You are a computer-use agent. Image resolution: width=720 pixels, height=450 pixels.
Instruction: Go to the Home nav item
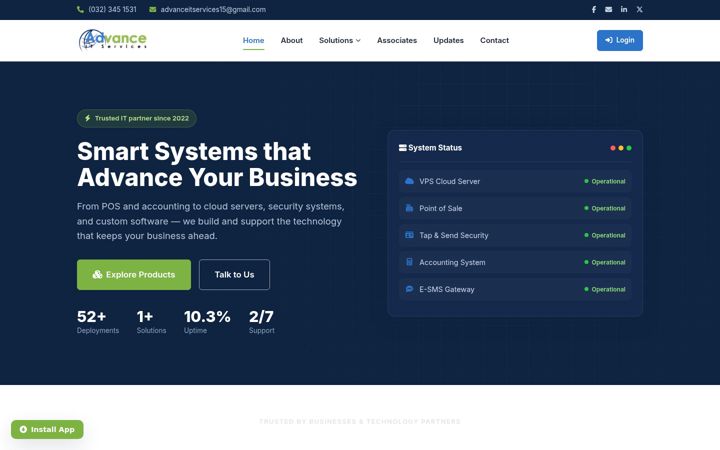click(x=253, y=40)
